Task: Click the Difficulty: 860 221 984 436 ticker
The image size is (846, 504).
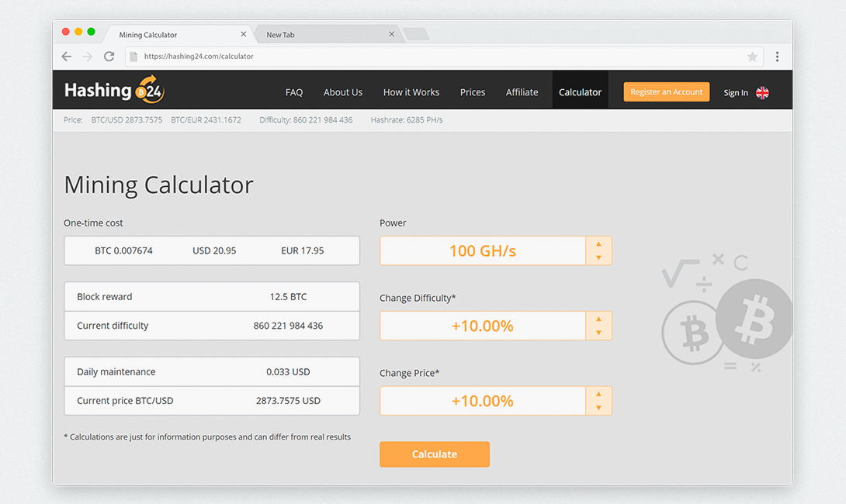Action: pyautogui.click(x=306, y=120)
